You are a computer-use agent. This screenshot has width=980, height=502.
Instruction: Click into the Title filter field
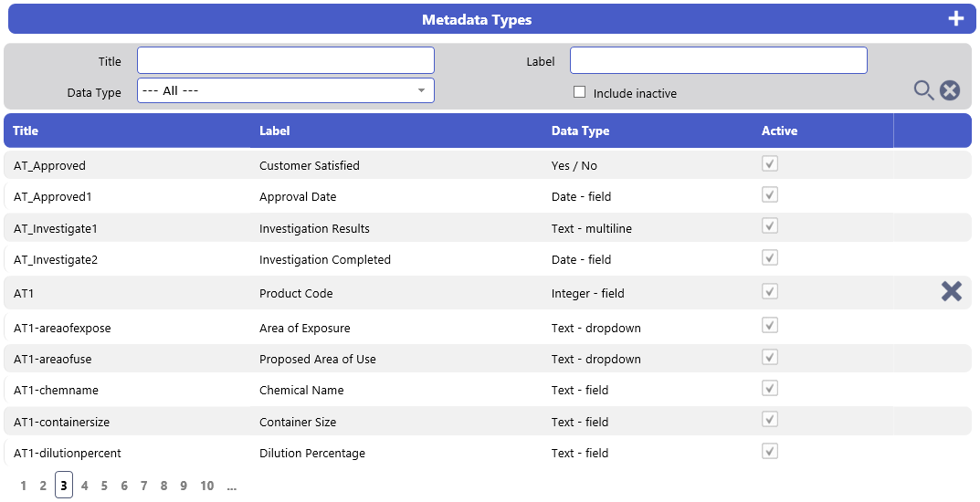(x=286, y=60)
